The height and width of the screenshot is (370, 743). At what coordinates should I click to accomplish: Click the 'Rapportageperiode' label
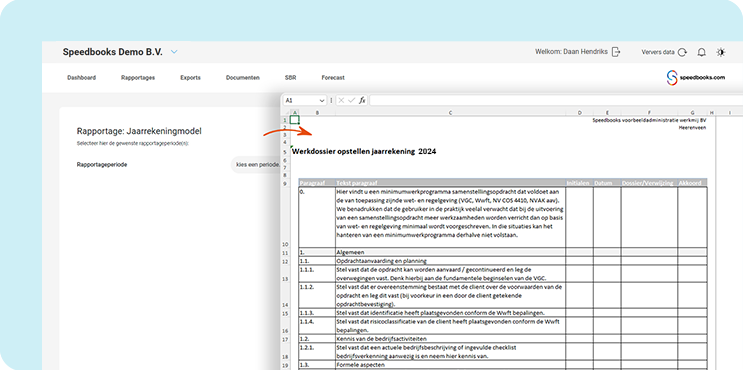click(102, 165)
